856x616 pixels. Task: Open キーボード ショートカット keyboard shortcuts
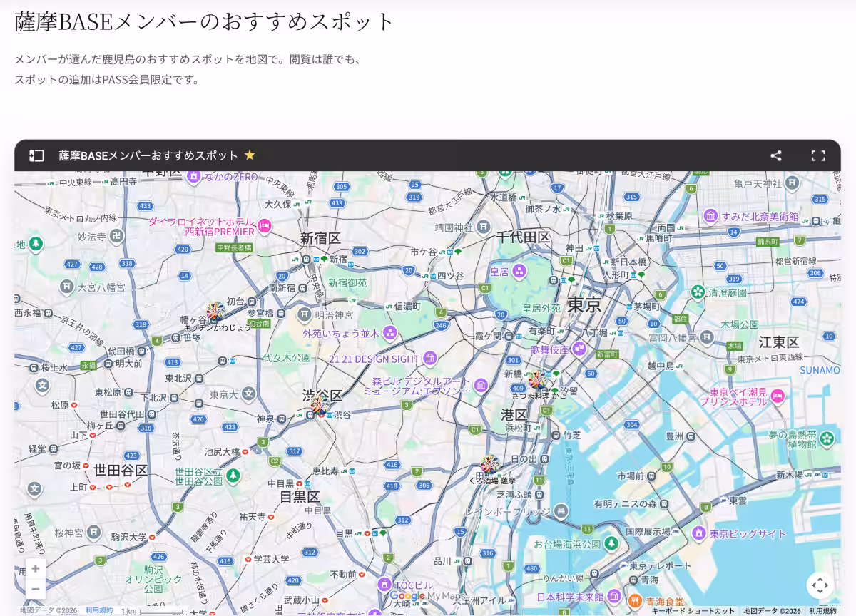coord(693,611)
